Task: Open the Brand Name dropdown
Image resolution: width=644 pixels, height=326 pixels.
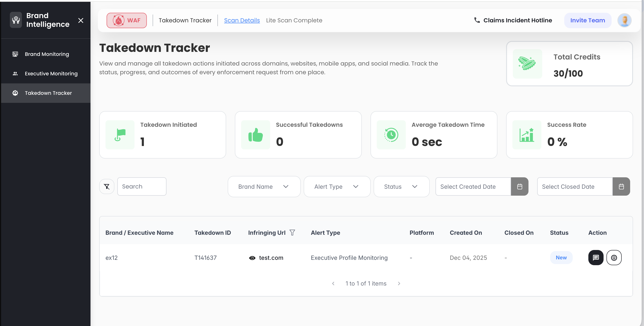Action: tap(264, 186)
